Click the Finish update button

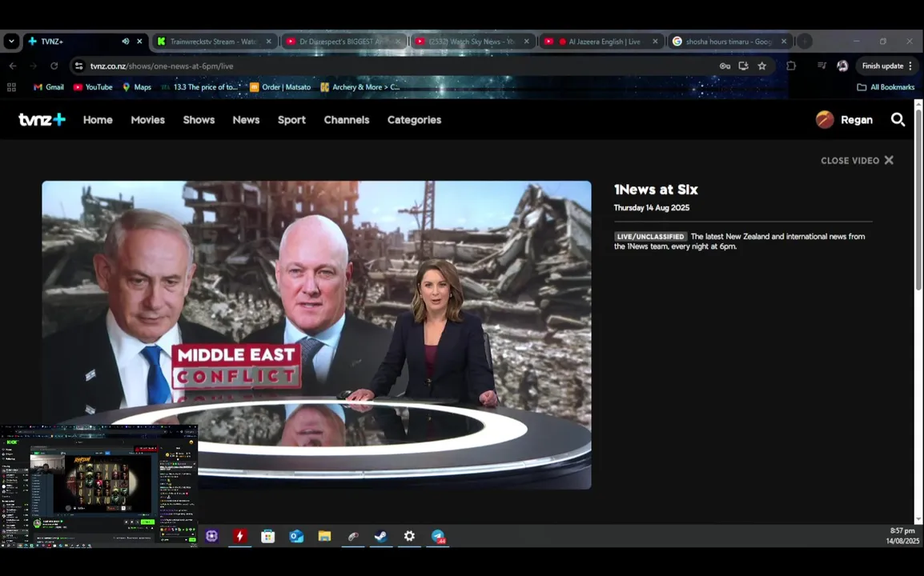[882, 66]
